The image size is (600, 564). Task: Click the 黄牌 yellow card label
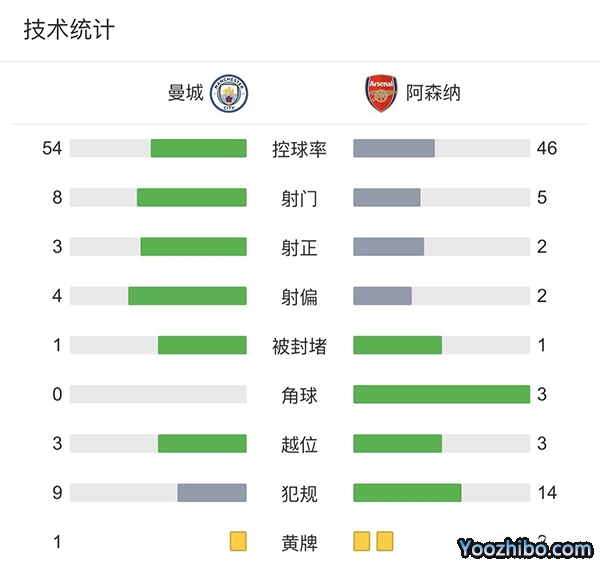point(300,543)
